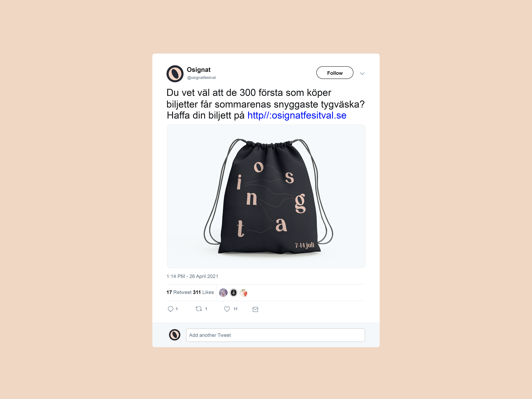
Task: Click the Add another Tweet field
Action: 275,335
